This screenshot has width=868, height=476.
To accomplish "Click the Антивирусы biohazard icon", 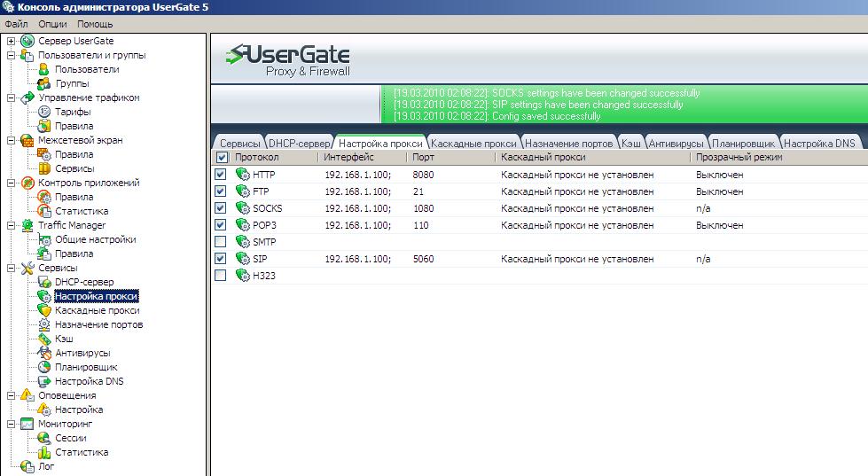I will 43,353.
